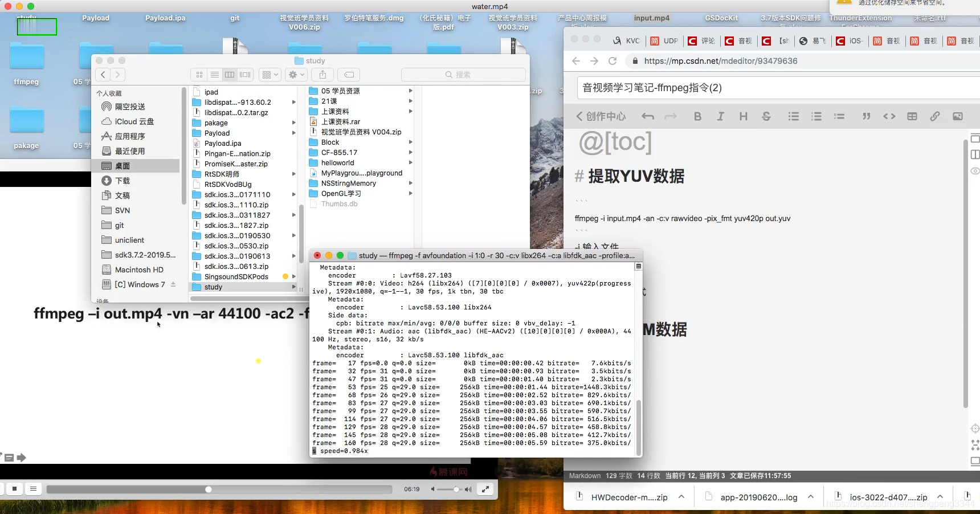Click the Finder edit tags button

click(349, 75)
